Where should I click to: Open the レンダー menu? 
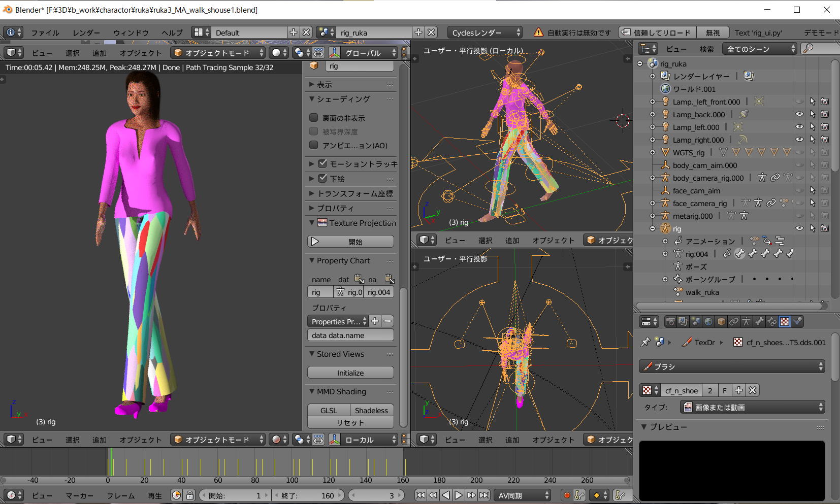point(86,32)
